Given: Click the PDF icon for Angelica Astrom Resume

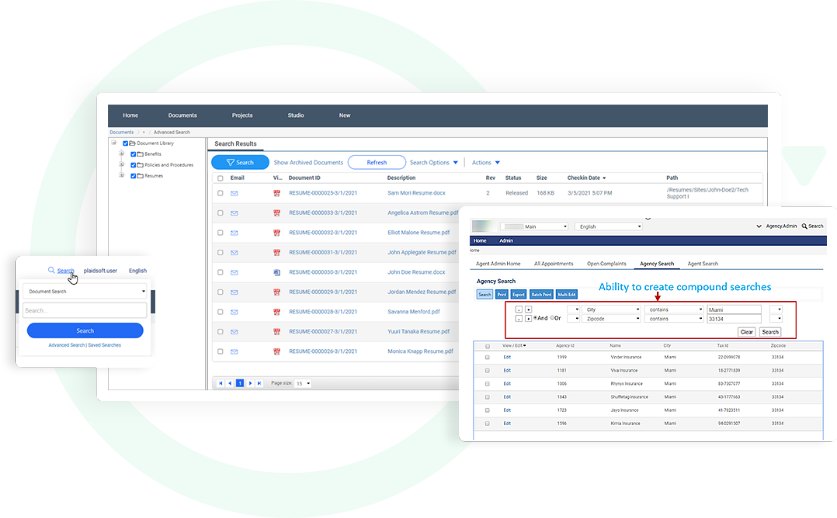Looking at the screenshot, I should [x=276, y=213].
